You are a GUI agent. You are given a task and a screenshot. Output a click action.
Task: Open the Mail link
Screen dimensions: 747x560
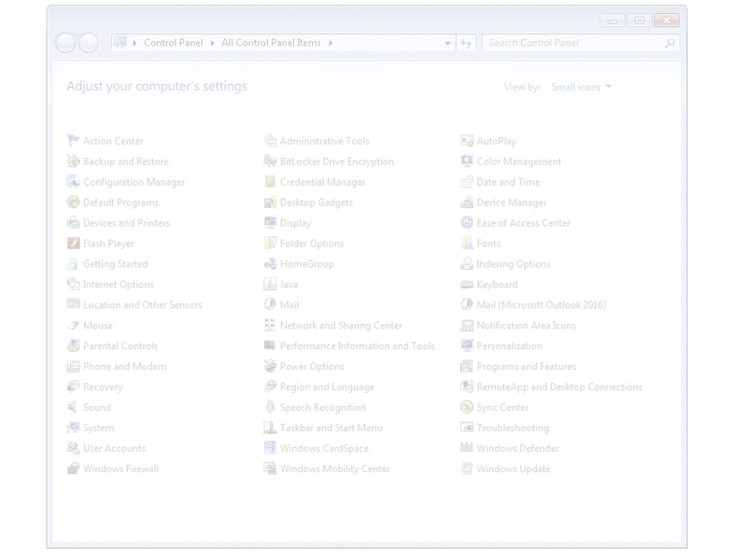coord(289,305)
